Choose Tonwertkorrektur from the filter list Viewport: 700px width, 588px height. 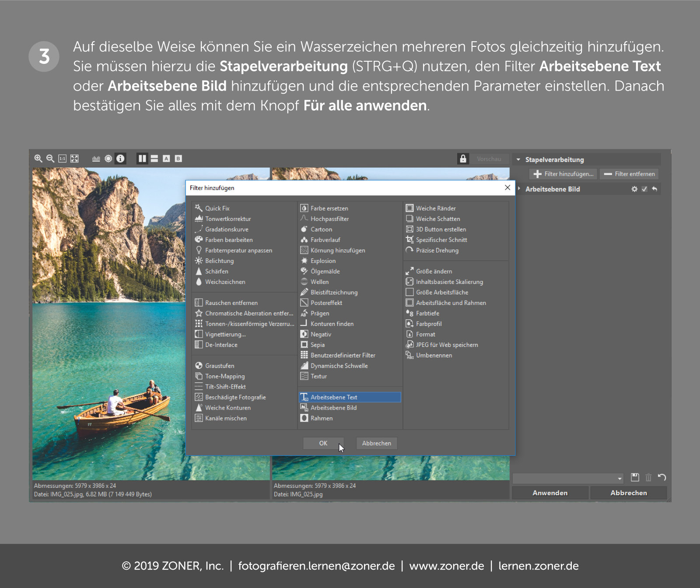(228, 219)
